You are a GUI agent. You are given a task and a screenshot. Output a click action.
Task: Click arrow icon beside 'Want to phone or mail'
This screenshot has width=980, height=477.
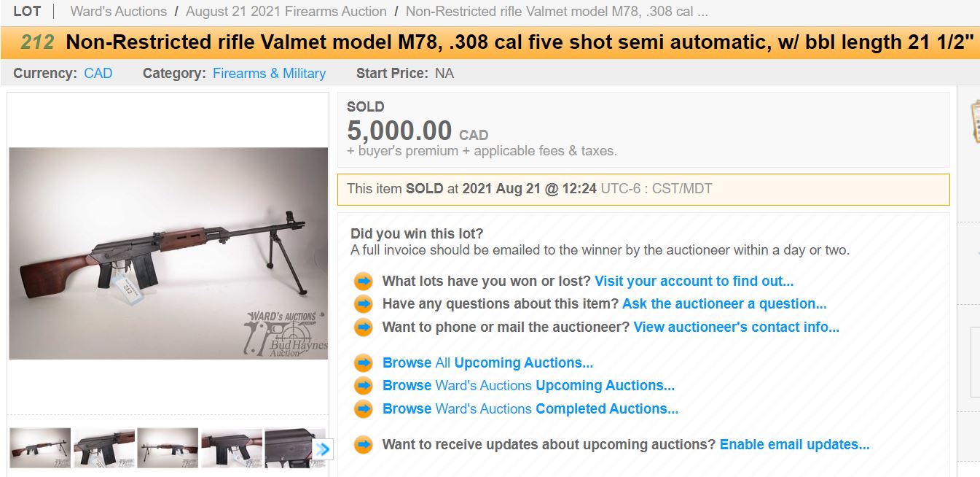[363, 327]
